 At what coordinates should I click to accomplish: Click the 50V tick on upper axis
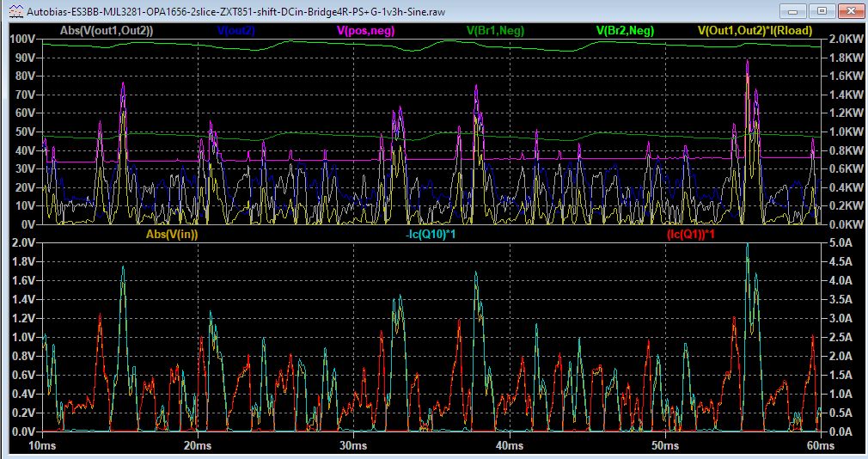(x=25, y=132)
